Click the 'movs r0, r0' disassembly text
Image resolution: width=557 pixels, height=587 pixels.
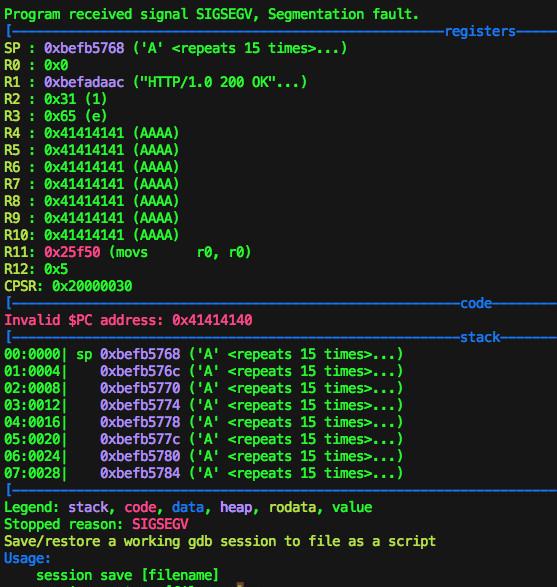[x=180, y=252]
